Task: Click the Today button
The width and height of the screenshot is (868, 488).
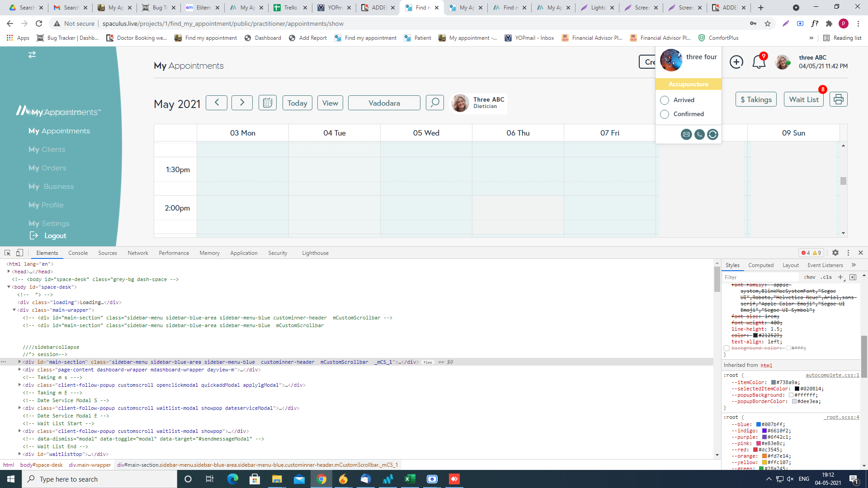Action: pyautogui.click(x=297, y=103)
